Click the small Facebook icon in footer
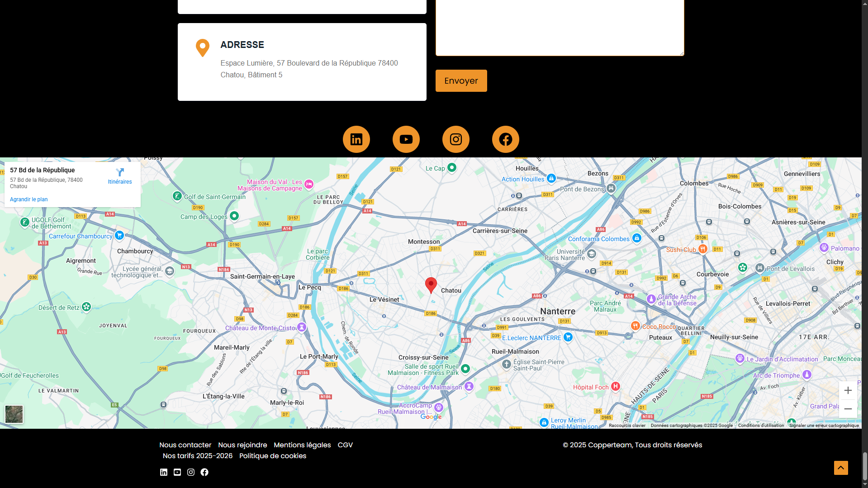This screenshot has width=868, height=488. pos(204,472)
